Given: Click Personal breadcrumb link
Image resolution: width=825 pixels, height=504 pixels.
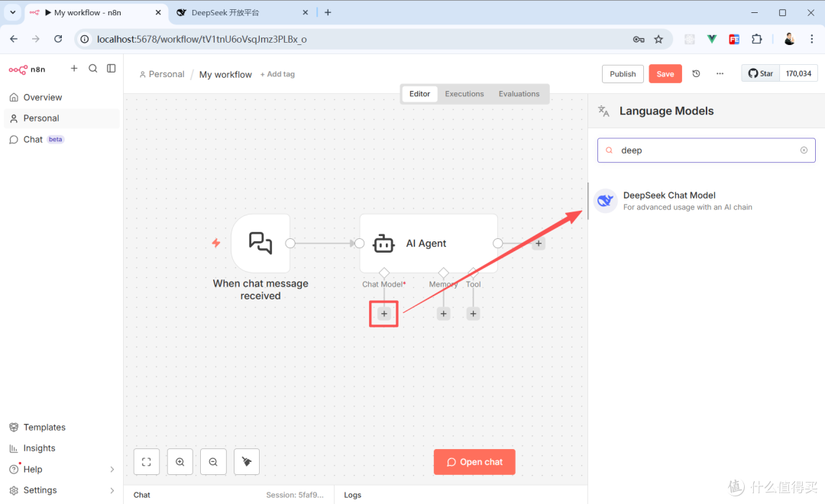Looking at the screenshot, I should click(x=162, y=74).
